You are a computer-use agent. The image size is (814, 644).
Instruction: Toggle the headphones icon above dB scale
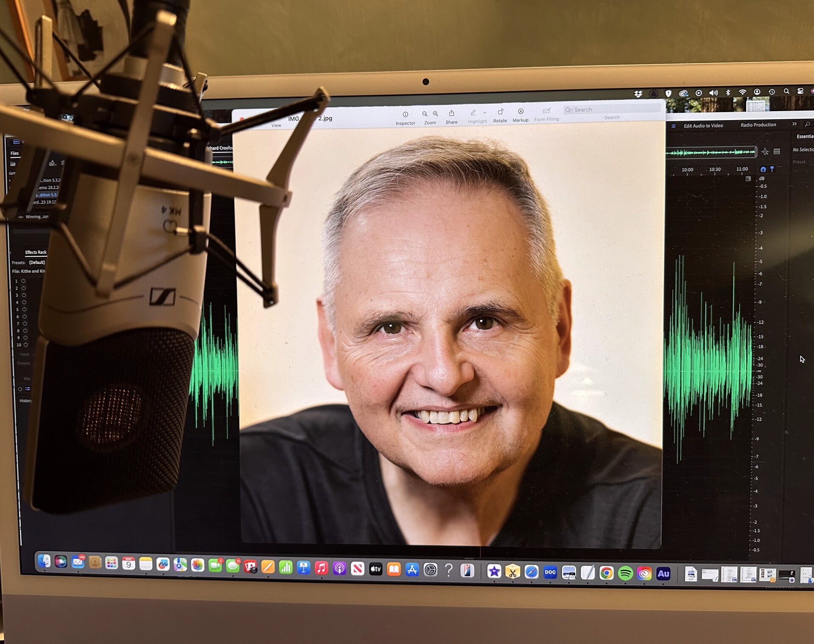click(x=763, y=169)
